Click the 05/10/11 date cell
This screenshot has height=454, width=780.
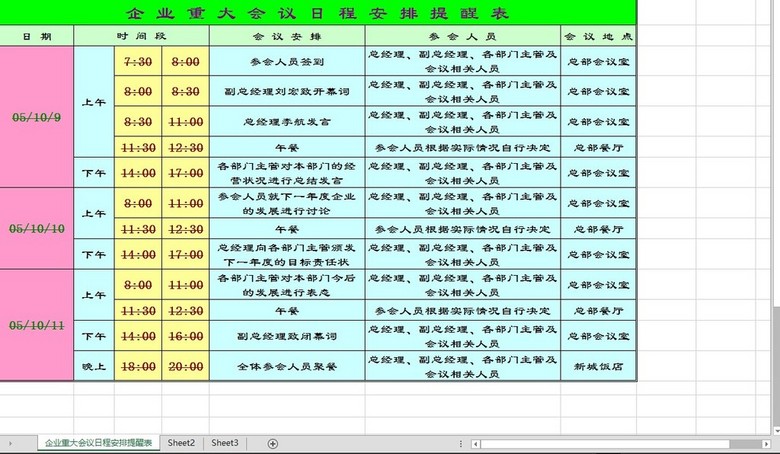coord(37,326)
